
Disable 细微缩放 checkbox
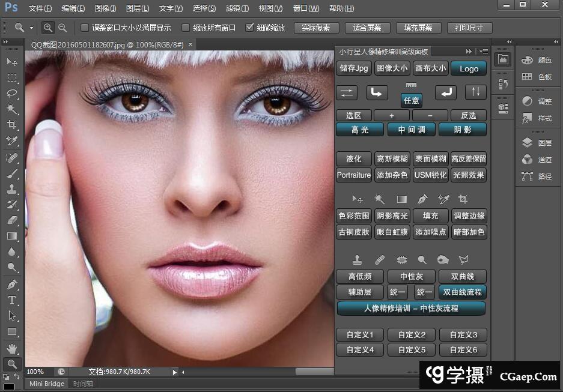pyautogui.click(x=250, y=28)
